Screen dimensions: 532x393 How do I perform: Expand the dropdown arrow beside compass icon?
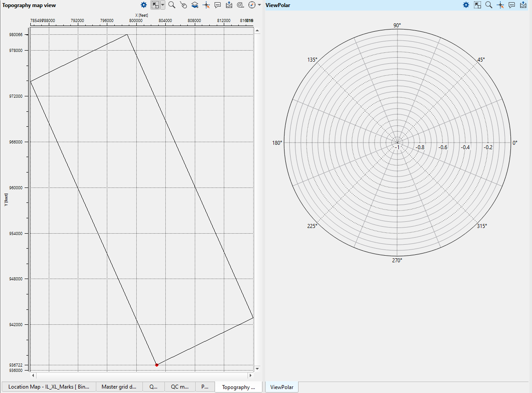click(259, 5)
